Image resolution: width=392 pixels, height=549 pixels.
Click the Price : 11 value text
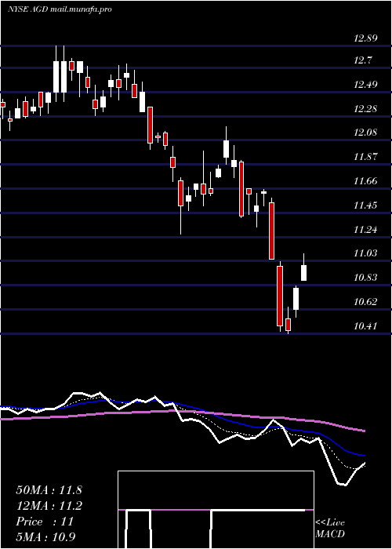click(45, 522)
